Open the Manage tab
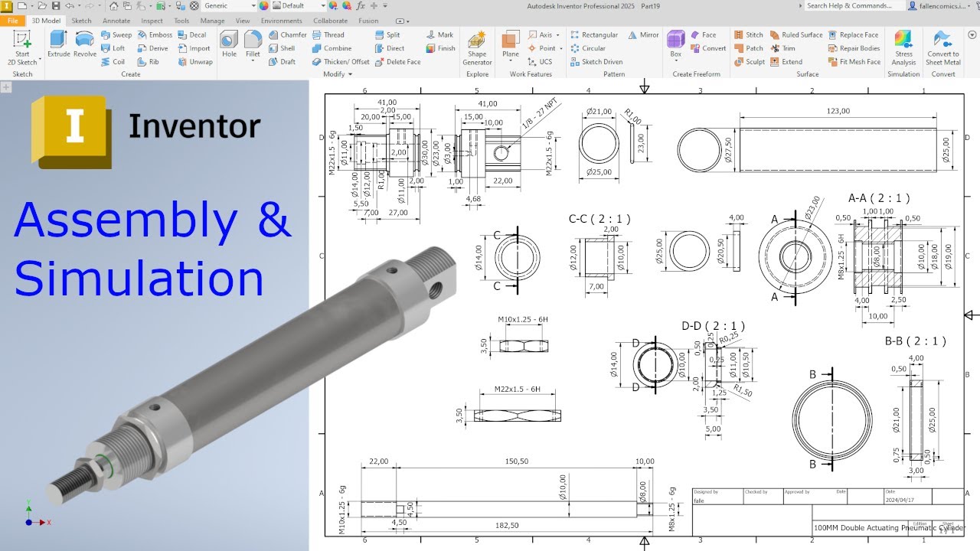This screenshot has width=980, height=551. click(x=212, y=21)
